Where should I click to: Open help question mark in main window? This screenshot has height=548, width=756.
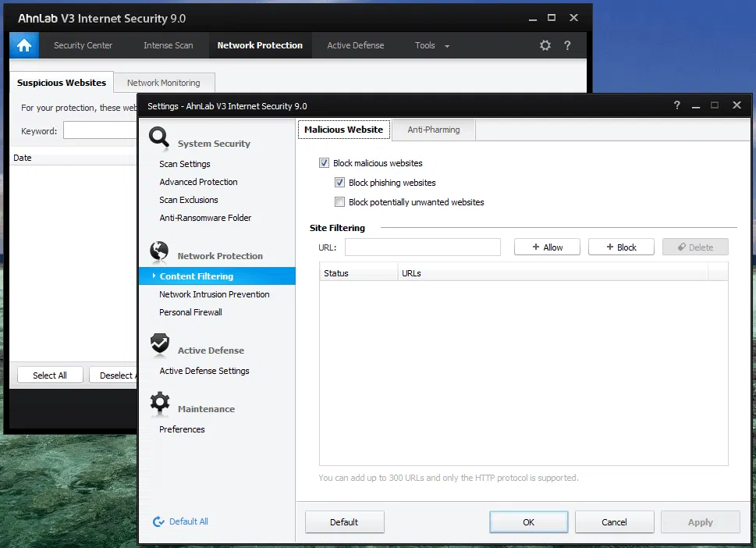coord(567,45)
